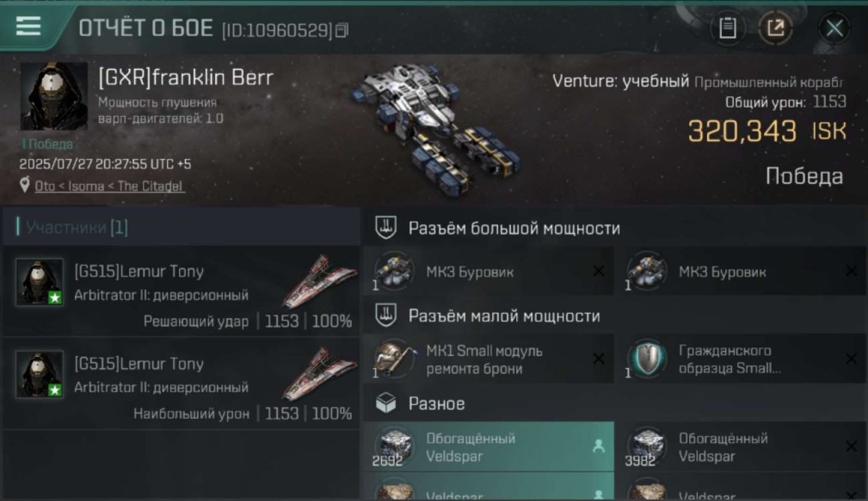
Task: Select МК1 Small модуль ремонта брони
Action: [489, 359]
